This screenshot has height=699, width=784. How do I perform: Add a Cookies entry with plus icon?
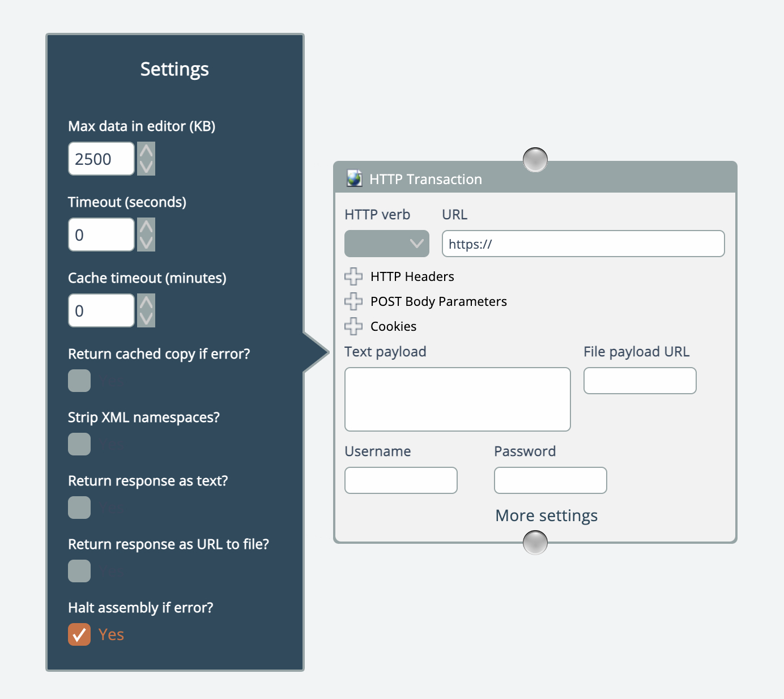[353, 326]
